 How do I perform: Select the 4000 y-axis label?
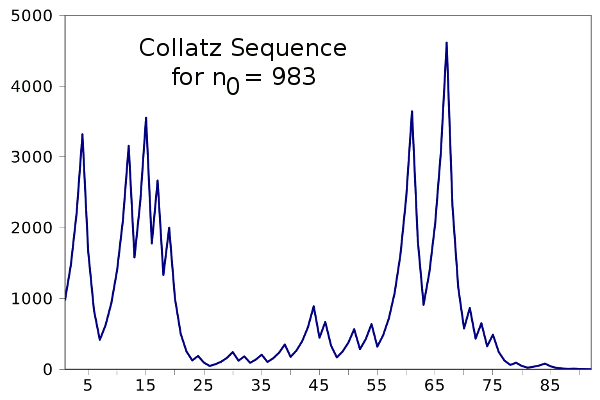click(x=30, y=87)
